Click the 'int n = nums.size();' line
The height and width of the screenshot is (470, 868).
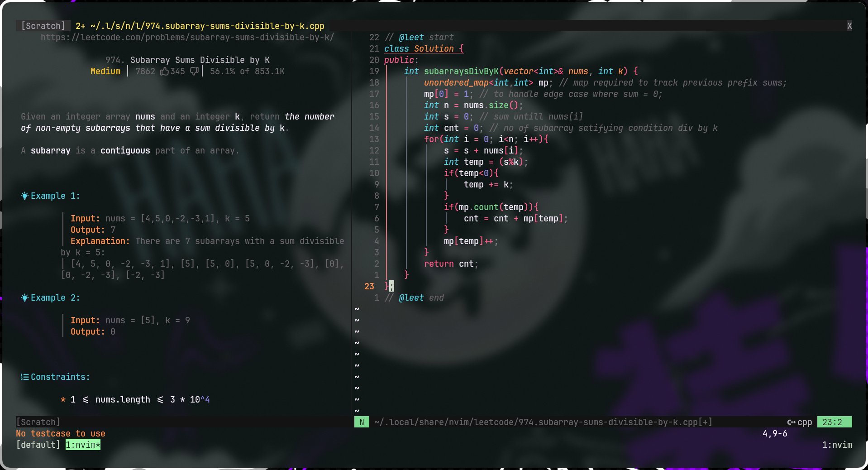474,106
